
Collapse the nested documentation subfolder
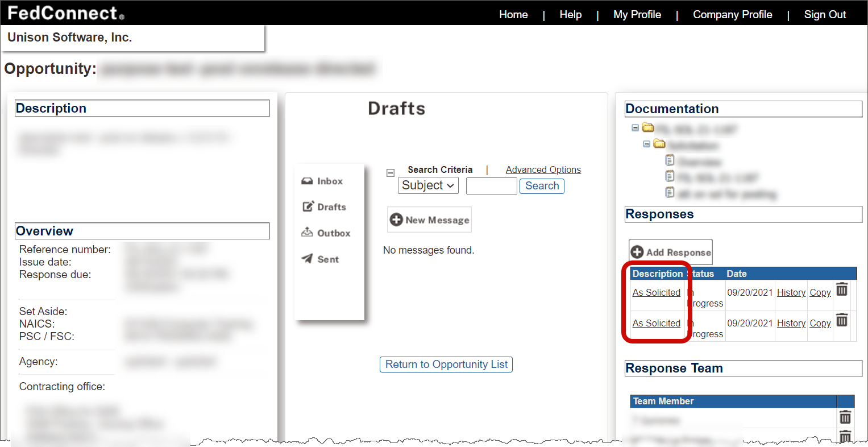(646, 144)
